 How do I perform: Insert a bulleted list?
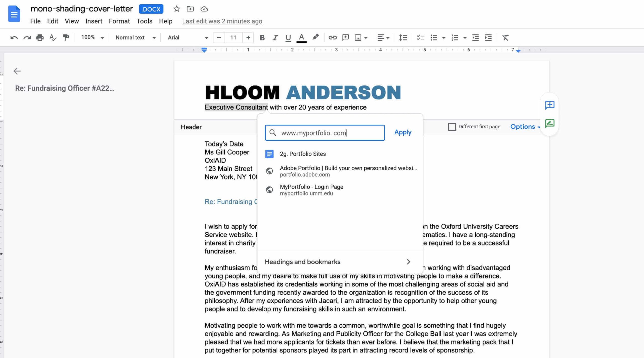[x=434, y=38]
